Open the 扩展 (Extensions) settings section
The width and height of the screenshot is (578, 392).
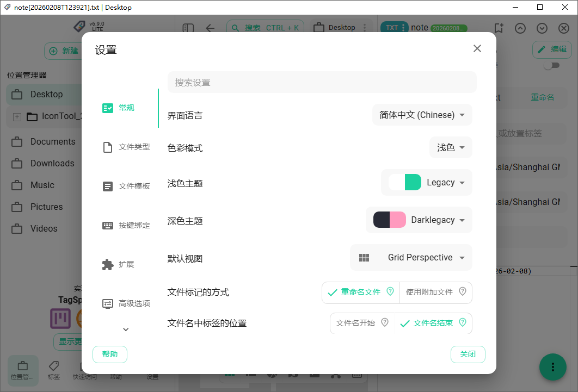[108, 264]
